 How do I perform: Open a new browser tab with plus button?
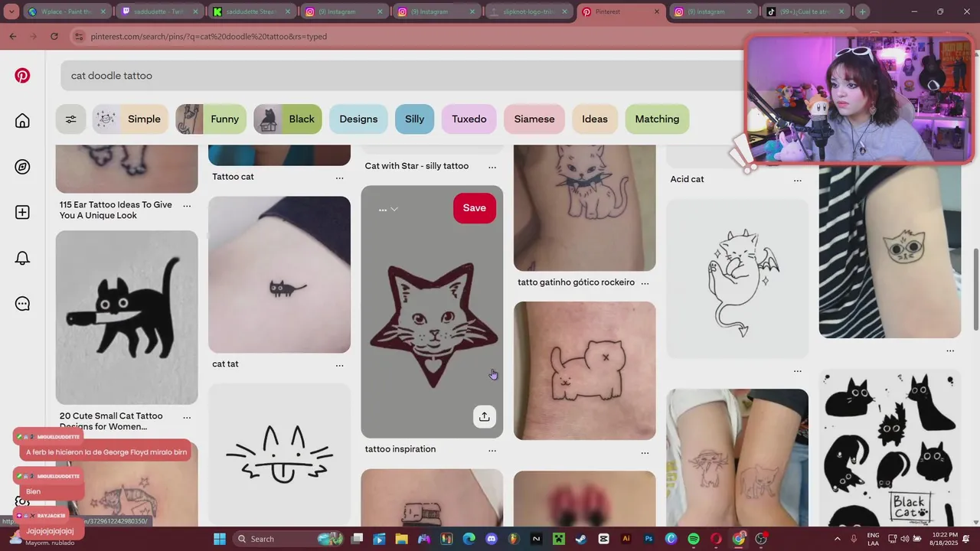pyautogui.click(x=862, y=11)
